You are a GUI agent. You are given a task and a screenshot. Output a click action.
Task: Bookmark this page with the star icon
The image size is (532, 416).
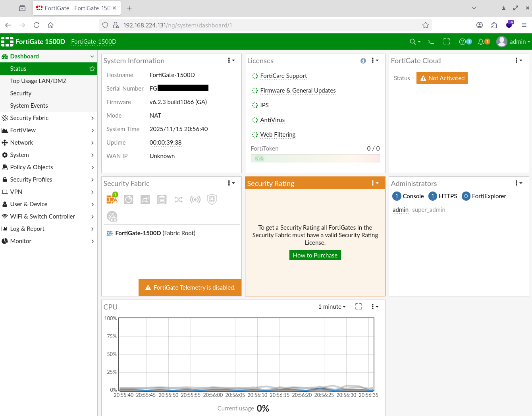pyautogui.click(x=426, y=25)
